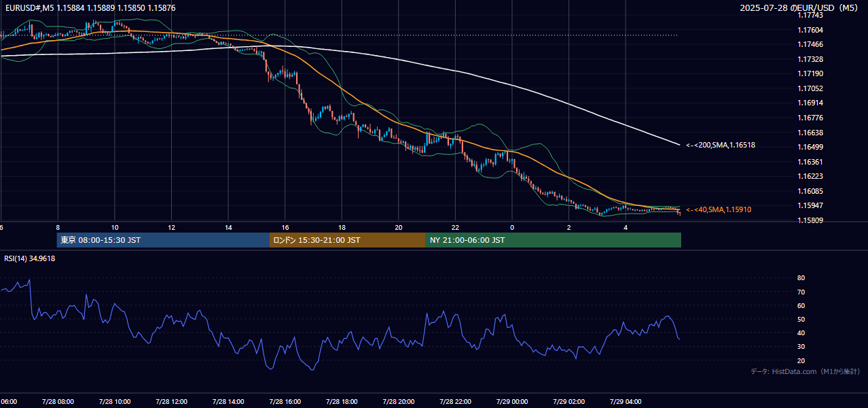The image size is (868, 408).
Task: Click hour label 16 above the session bars
Action: (x=285, y=227)
